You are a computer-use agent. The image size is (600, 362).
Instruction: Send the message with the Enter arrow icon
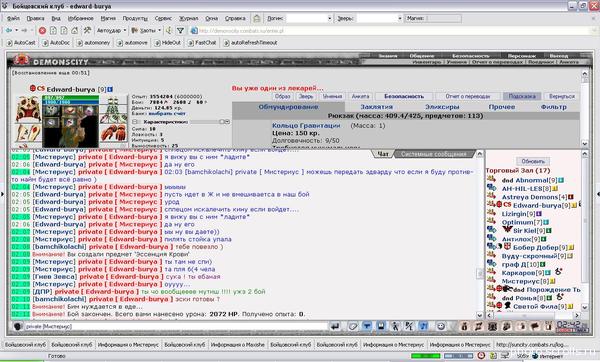[335, 326]
